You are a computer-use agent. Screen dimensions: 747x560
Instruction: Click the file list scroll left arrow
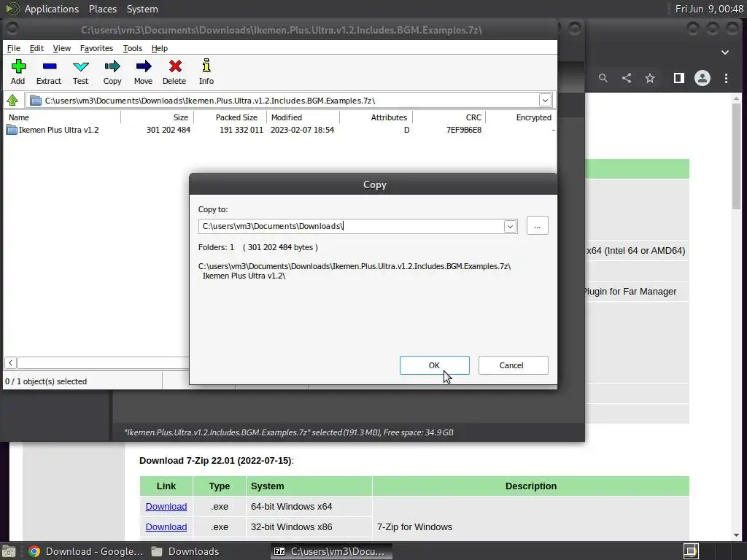click(x=10, y=363)
